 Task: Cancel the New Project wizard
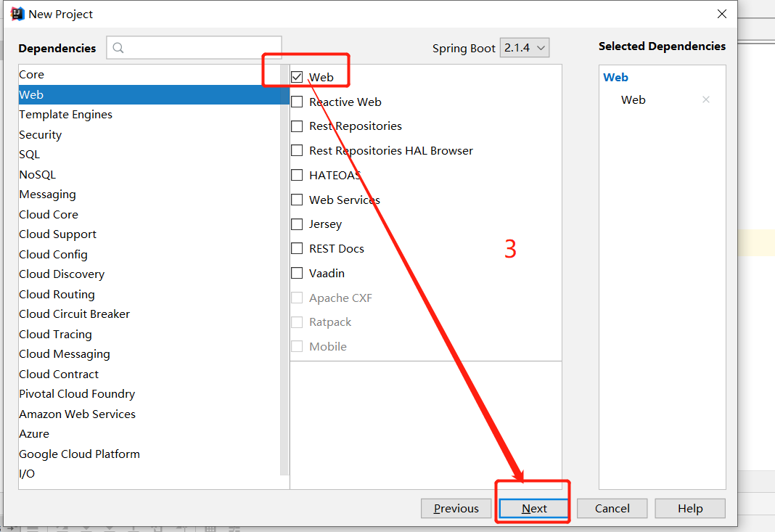click(x=612, y=508)
